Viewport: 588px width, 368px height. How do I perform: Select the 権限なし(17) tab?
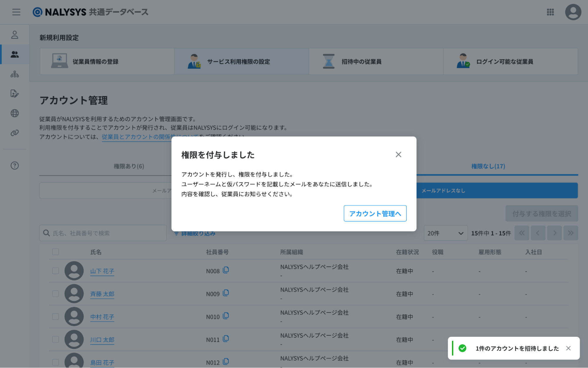click(488, 166)
